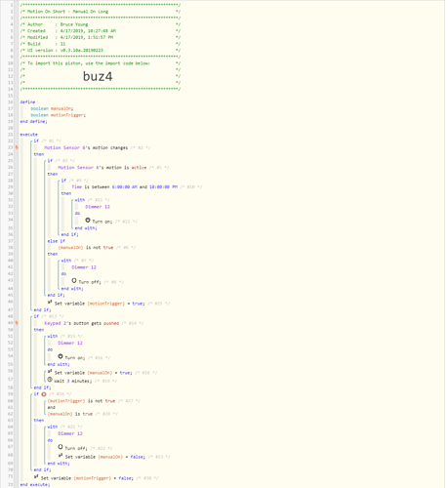Click the Set variable manualOn false icon
The width and height of the screenshot is (448, 488).
click(x=61, y=456)
